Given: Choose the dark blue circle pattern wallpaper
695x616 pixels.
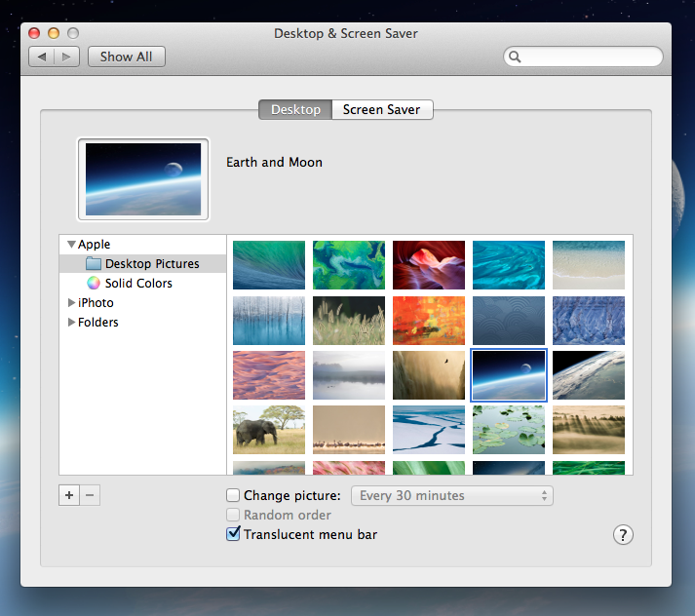Looking at the screenshot, I should [509, 321].
